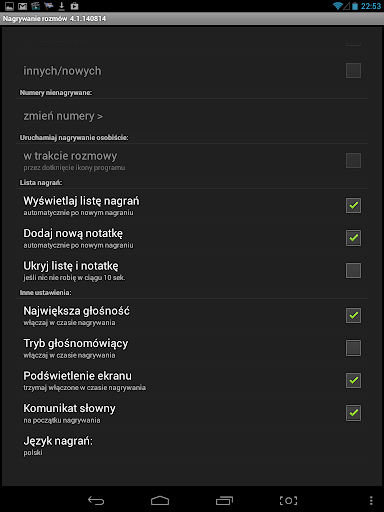The height and width of the screenshot is (512, 384).
Task: Toggle the Komunikat słowny checkbox
Action: pos(353,413)
